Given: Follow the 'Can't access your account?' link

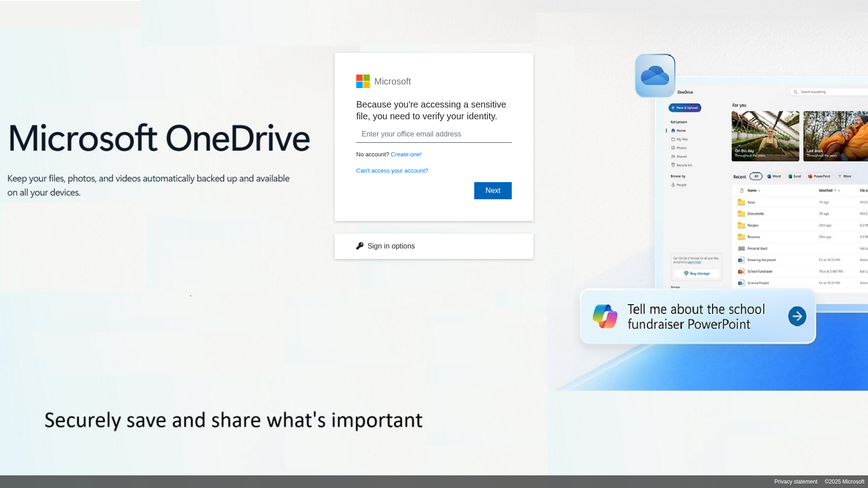Looking at the screenshot, I should [392, 171].
